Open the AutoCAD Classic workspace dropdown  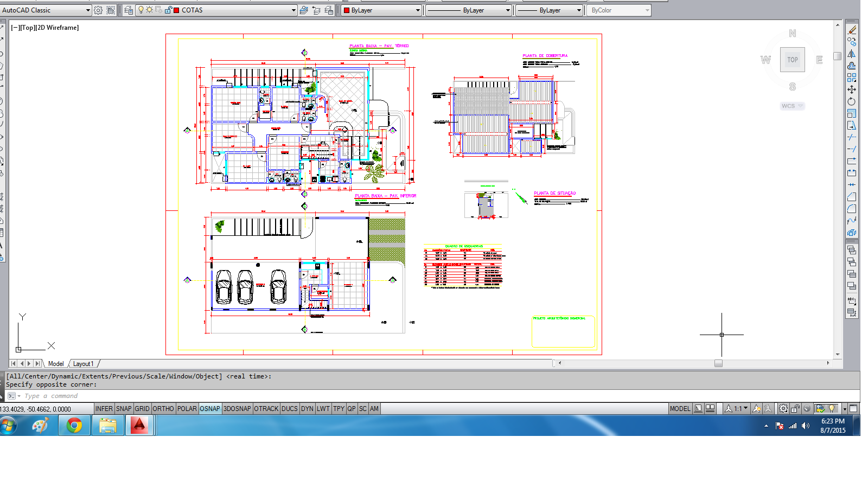87,10
